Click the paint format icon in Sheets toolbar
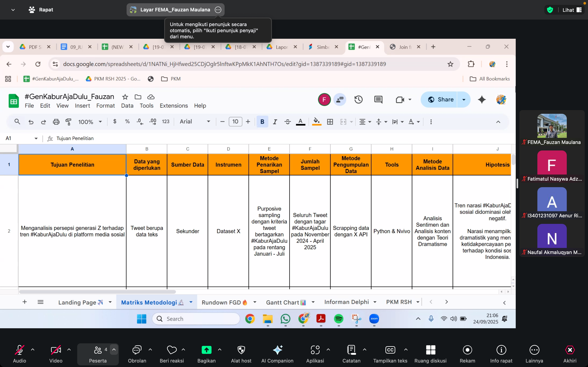Viewport: 588px width, 367px height. pyautogui.click(x=69, y=122)
